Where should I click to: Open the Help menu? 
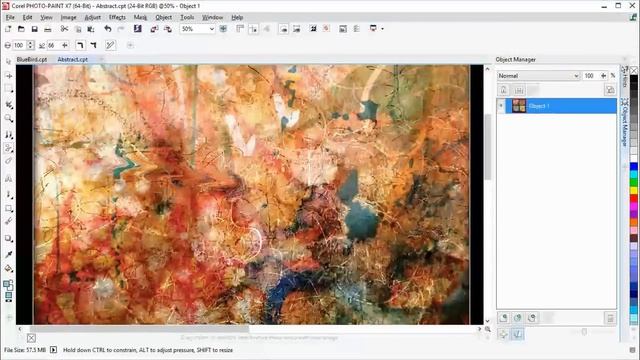coord(237,18)
